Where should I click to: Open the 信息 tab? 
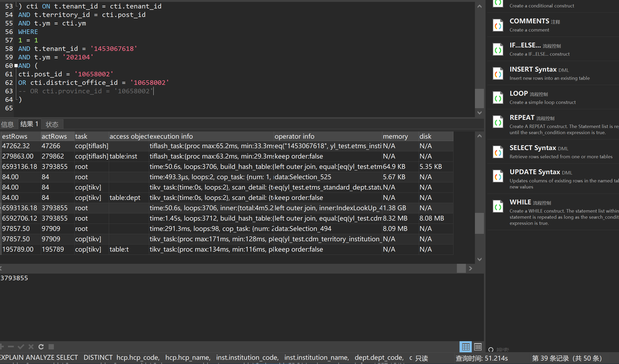click(x=7, y=124)
